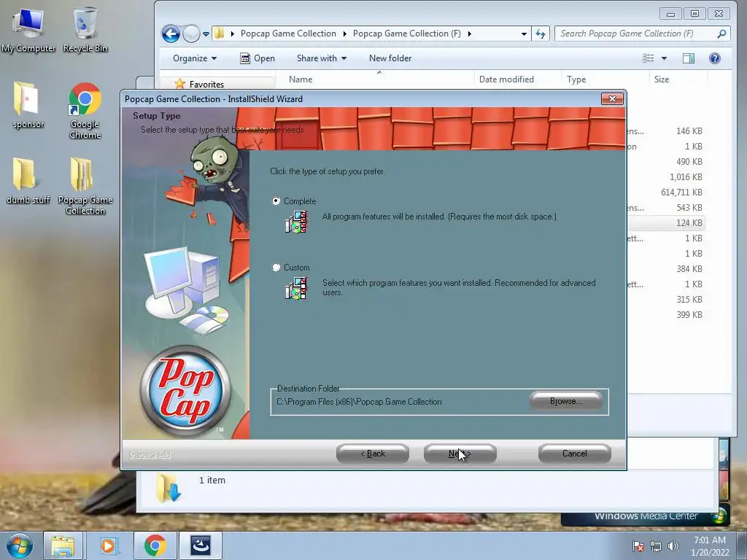Expand the view options dropdown arrow

tap(664, 58)
